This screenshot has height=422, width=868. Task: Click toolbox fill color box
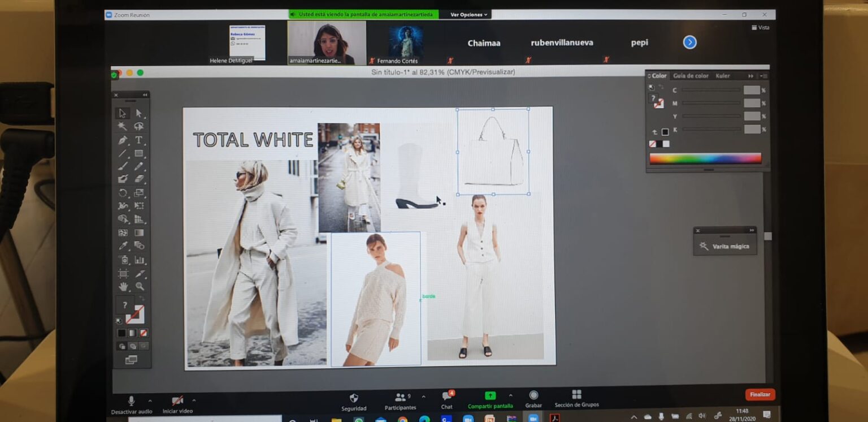pyautogui.click(x=125, y=305)
